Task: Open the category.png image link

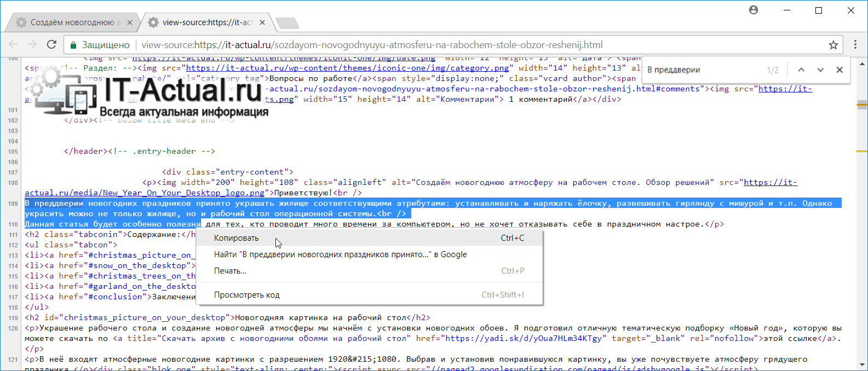Action: 347,68
